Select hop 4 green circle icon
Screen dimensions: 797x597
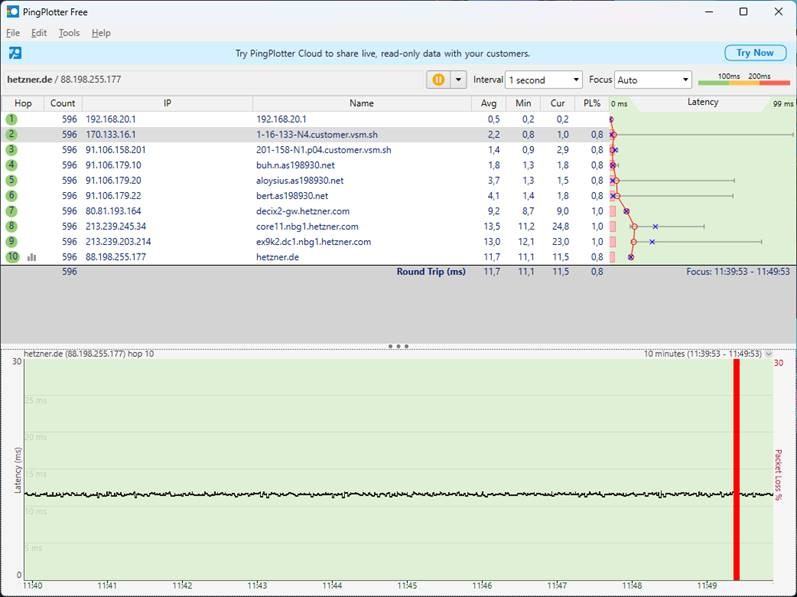tap(12, 165)
